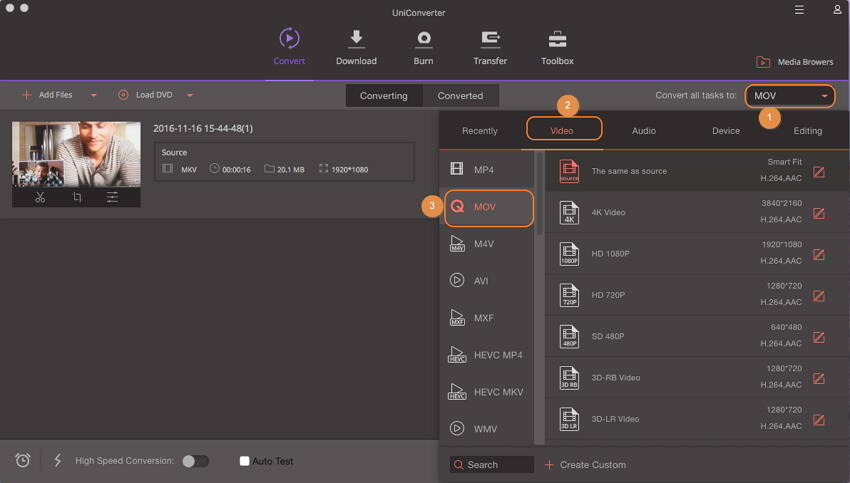This screenshot has width=850, height=483.
Task: Edit the 3D-RB Video preset settings
Action: [x=819, y=378]
